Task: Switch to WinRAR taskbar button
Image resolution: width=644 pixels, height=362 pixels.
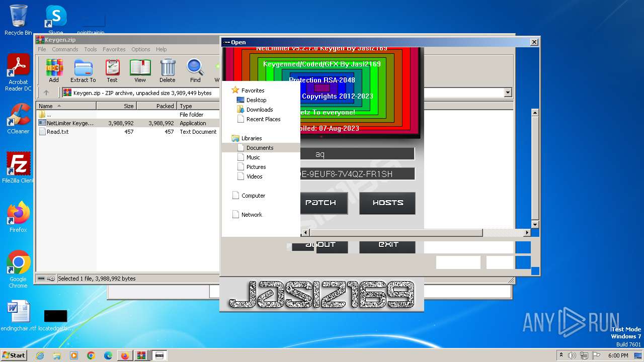Action: click(142, 355)
